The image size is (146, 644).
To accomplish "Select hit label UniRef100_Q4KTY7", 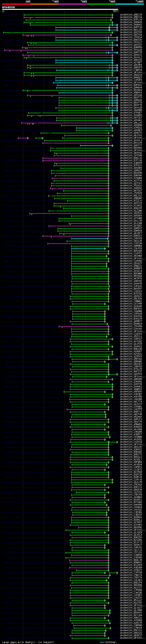I will tap(131, 146).
